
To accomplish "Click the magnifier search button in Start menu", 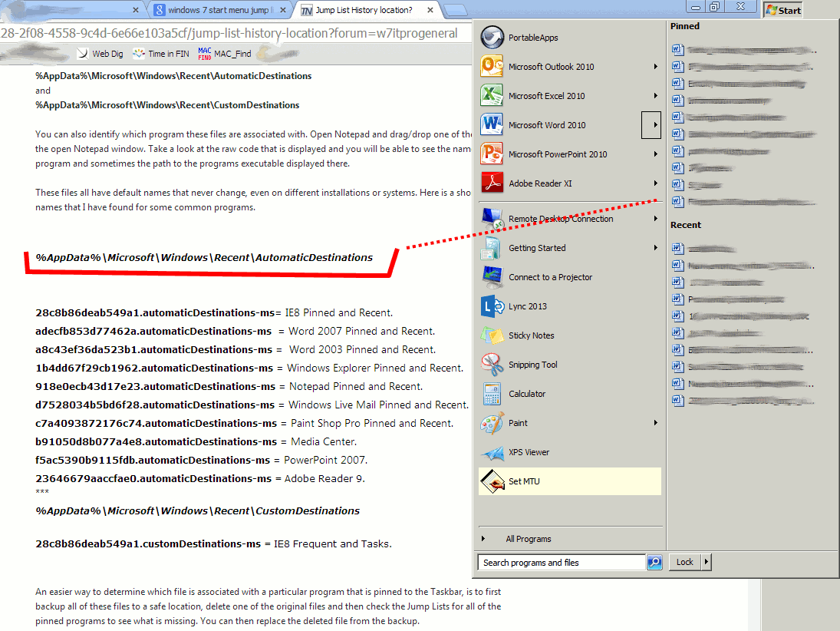I will point(654,563).
